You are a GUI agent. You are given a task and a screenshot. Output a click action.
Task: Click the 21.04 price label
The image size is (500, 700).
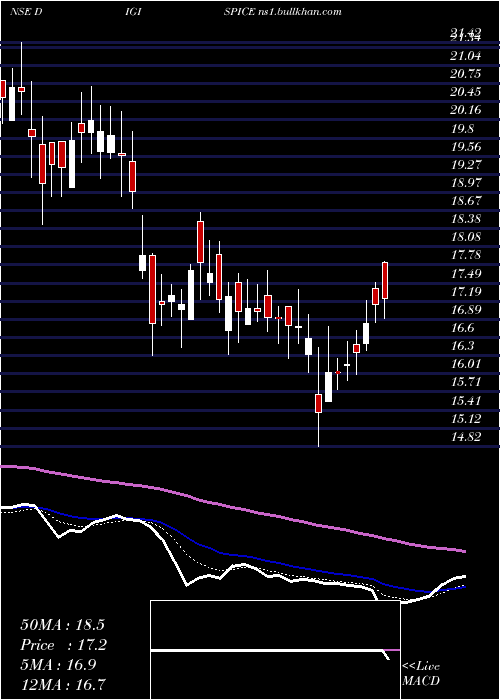(x=466, y=56)
